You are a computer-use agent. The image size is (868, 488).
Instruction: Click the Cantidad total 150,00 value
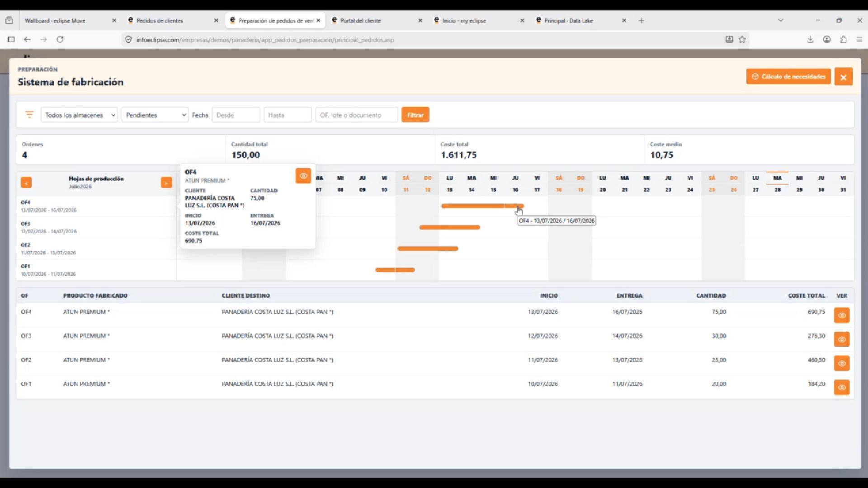coord(245,155)
